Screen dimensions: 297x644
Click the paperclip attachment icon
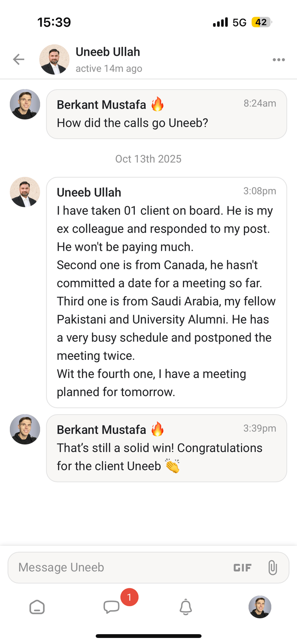click(272, 568)
